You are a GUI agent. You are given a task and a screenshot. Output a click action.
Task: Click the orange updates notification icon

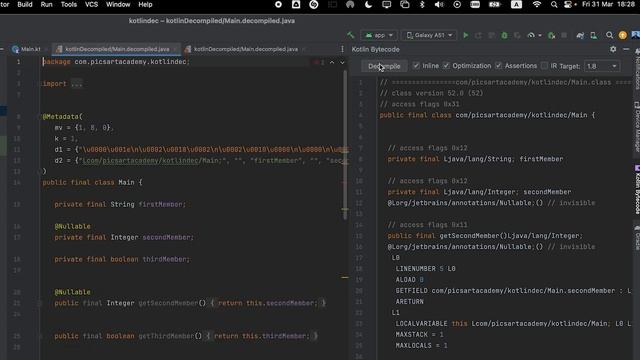(622, 36)
